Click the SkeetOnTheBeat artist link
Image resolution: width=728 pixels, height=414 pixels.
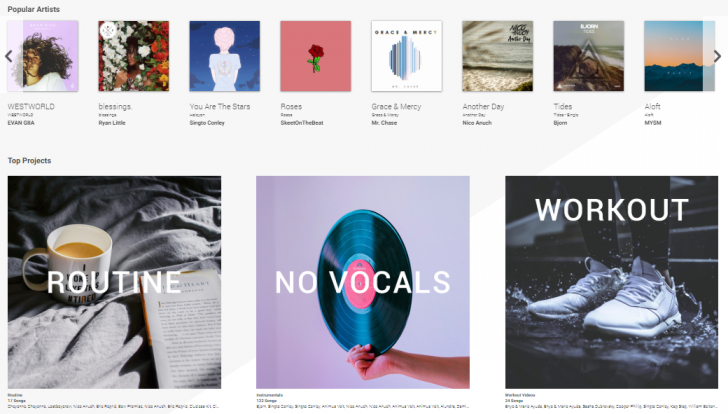[302, 123]
